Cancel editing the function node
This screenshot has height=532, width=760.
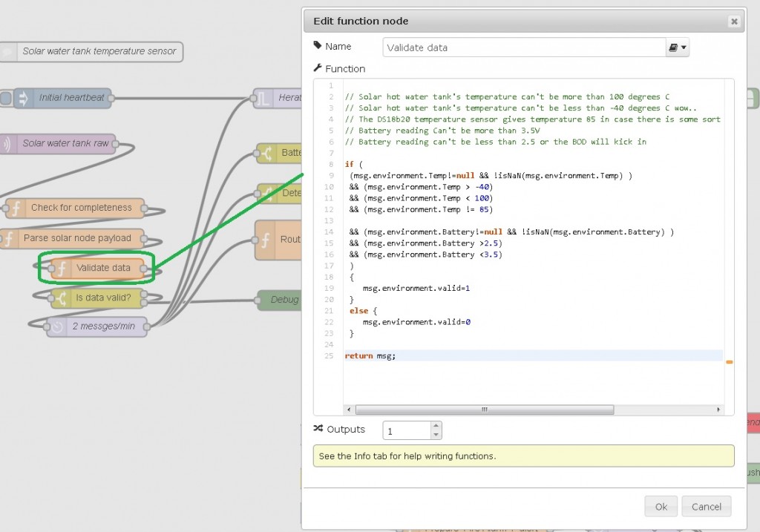tap(707, 506)
